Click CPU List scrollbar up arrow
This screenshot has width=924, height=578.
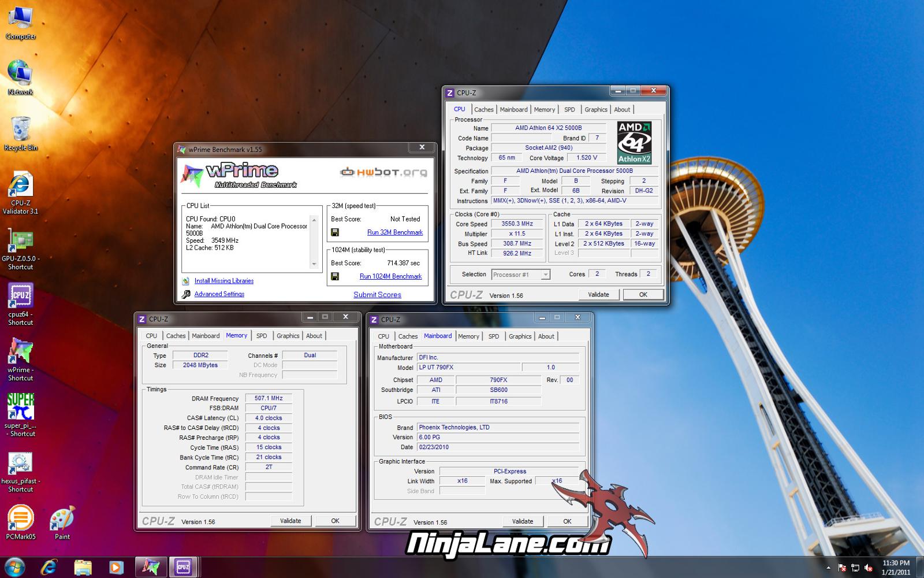point(314,220)
